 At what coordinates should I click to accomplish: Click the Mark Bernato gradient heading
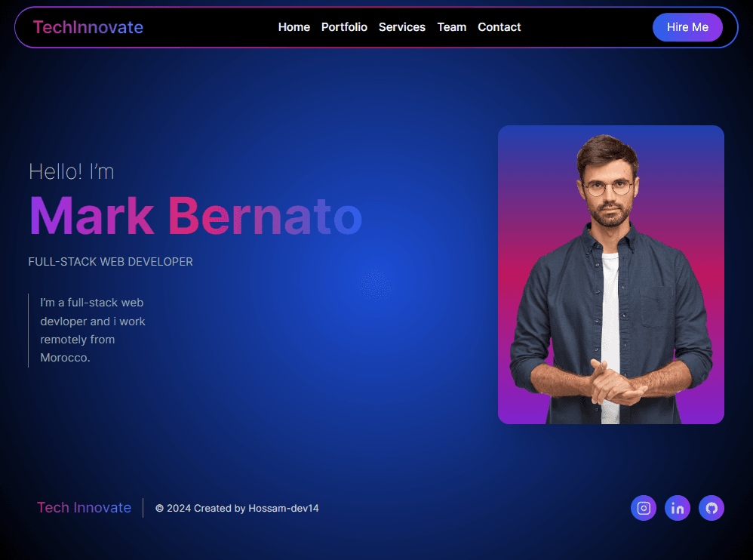195,217
